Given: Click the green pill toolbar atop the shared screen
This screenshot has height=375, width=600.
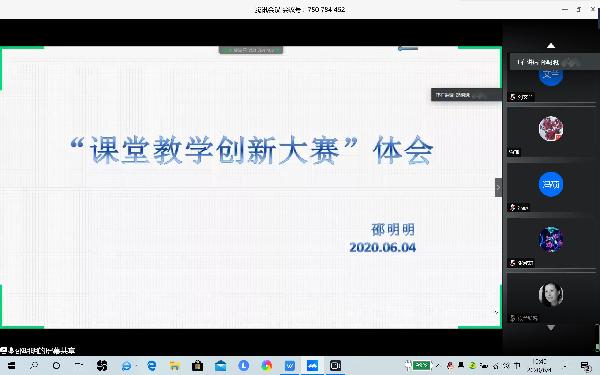Looking at the screenshot, I should coord(251,50).
